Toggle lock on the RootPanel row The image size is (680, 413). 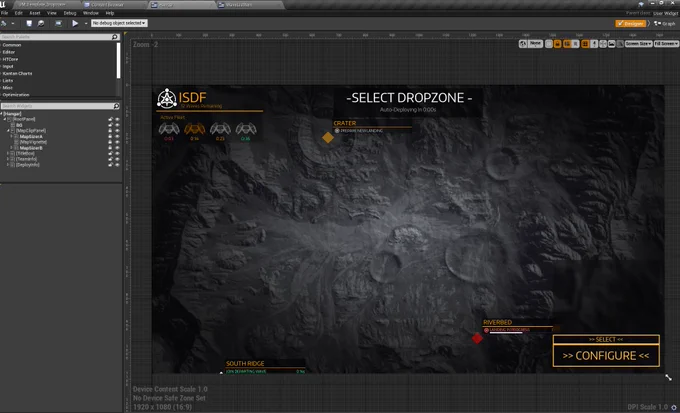(x=111, y=119)
